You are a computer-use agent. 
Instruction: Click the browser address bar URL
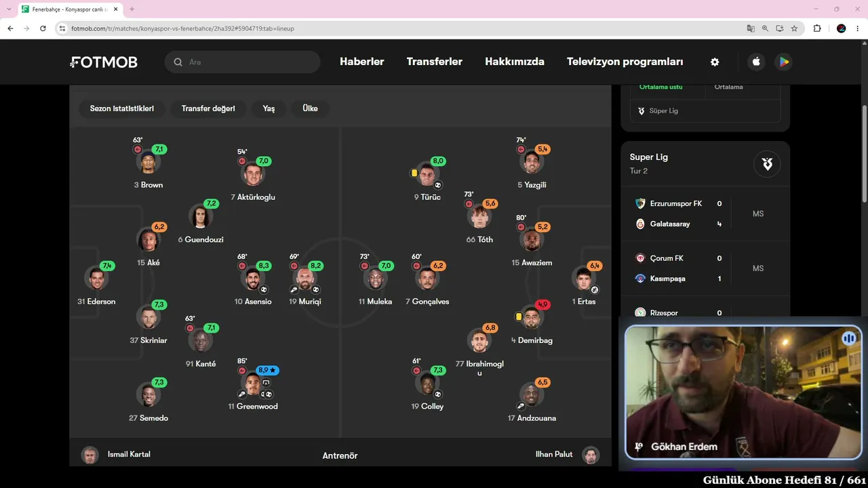(x=182, y=28)
